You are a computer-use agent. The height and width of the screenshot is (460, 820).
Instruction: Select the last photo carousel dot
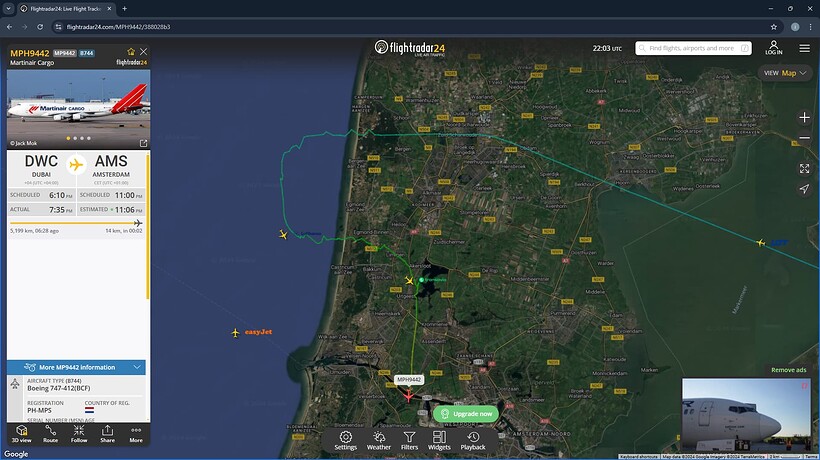[x=89, y=139]
